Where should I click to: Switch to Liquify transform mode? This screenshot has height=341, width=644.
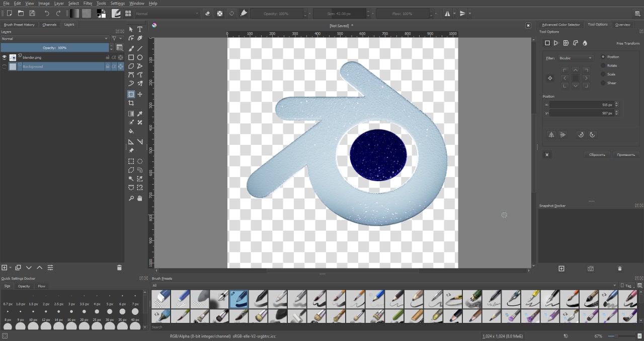[585, 43]
